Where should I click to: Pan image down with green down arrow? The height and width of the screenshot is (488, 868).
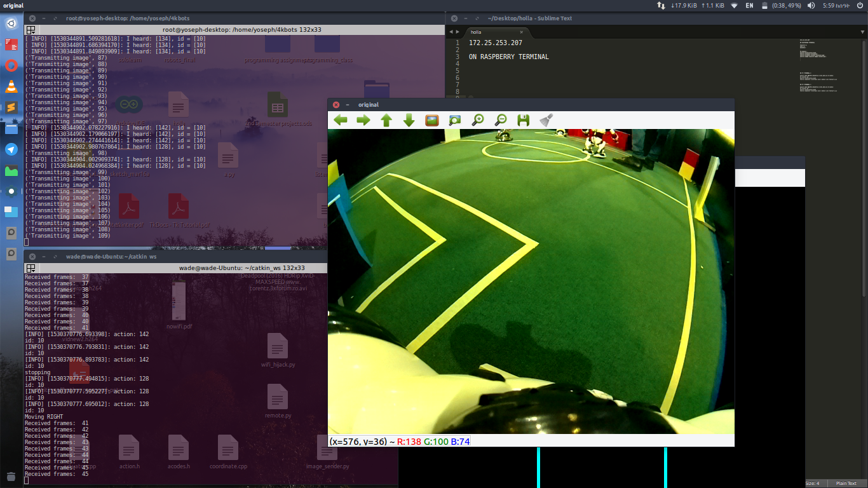pyautogui.click(x=409, y=120)
